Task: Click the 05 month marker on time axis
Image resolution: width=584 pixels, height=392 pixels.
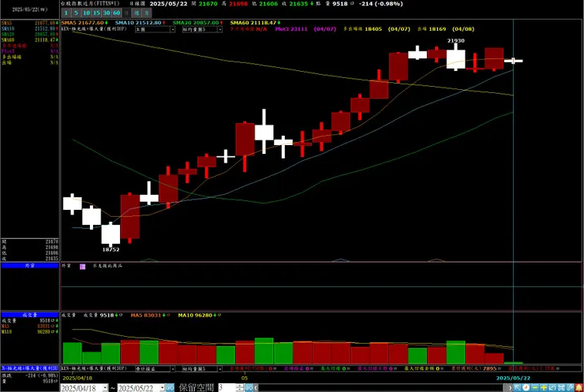Action: pyautogui.click(x=245, y=378)
